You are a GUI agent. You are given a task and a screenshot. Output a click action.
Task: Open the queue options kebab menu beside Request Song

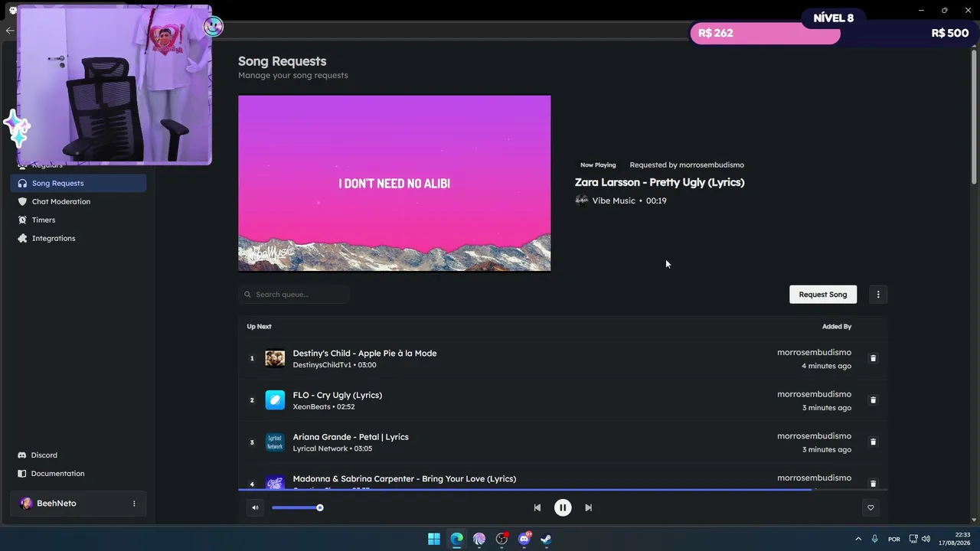pyautogui.click(x=878, y=295)
